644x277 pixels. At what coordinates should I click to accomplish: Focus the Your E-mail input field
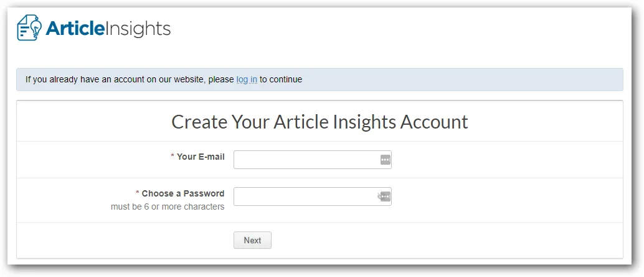(312, 160)
